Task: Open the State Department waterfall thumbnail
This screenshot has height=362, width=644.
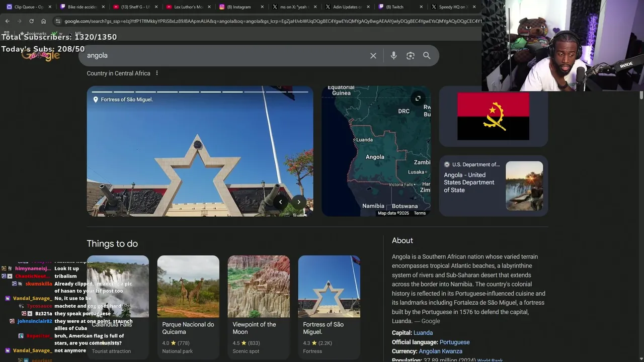Action: point(524,186)
